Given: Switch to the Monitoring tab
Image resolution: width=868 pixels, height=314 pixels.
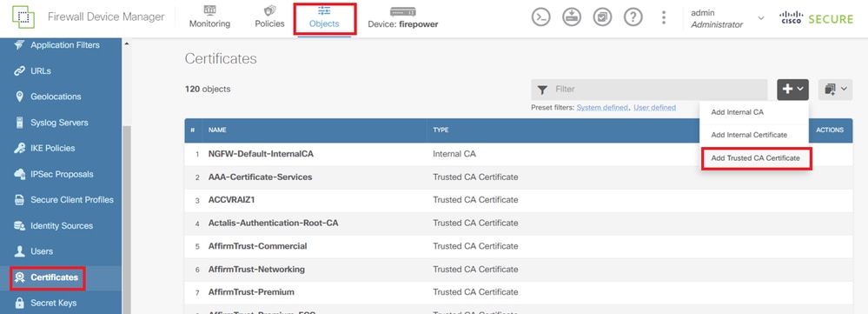Looking at the screenshot, I should (209, 17).
